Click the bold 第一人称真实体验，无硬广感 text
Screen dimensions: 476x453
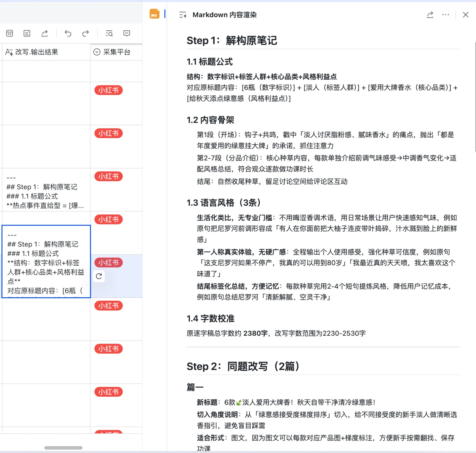[241, 252]
